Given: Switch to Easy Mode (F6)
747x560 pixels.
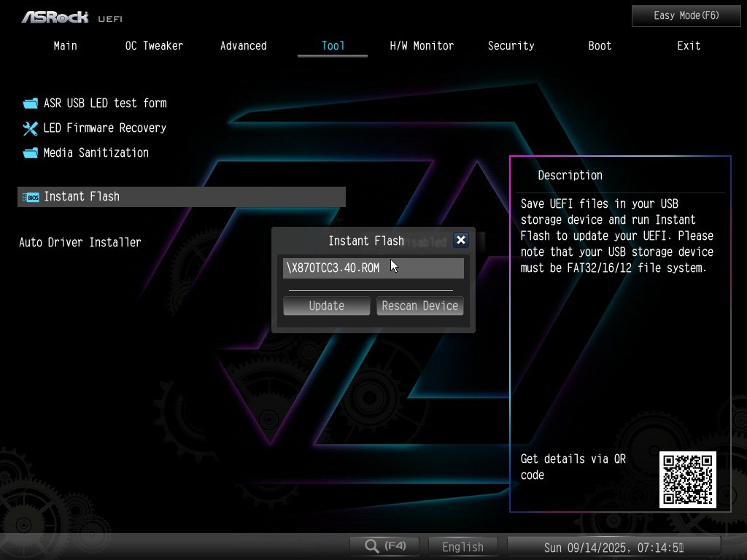Looking at the screenshot, I should tap(686, 15).
